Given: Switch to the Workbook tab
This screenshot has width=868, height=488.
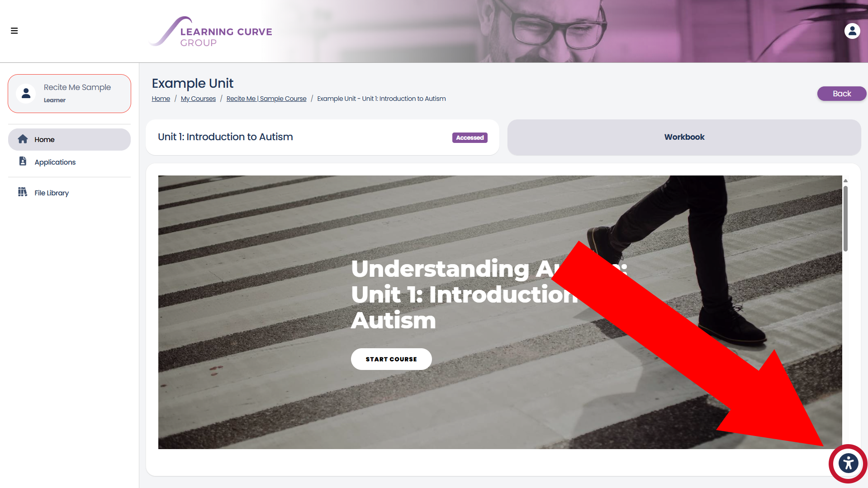Looking at the screenshot, I should pyautogui.click(x=684, y=137).
